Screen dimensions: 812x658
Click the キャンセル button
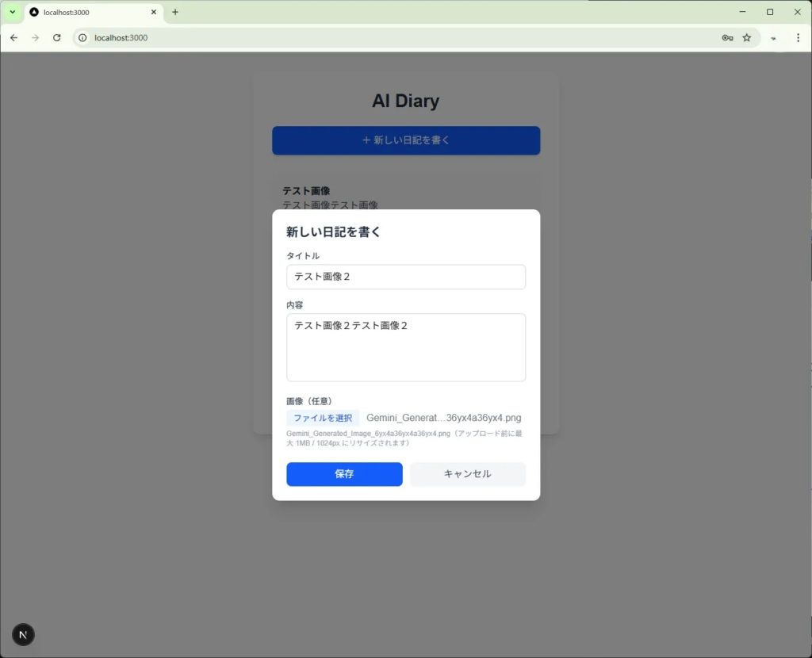coord(467,474)
